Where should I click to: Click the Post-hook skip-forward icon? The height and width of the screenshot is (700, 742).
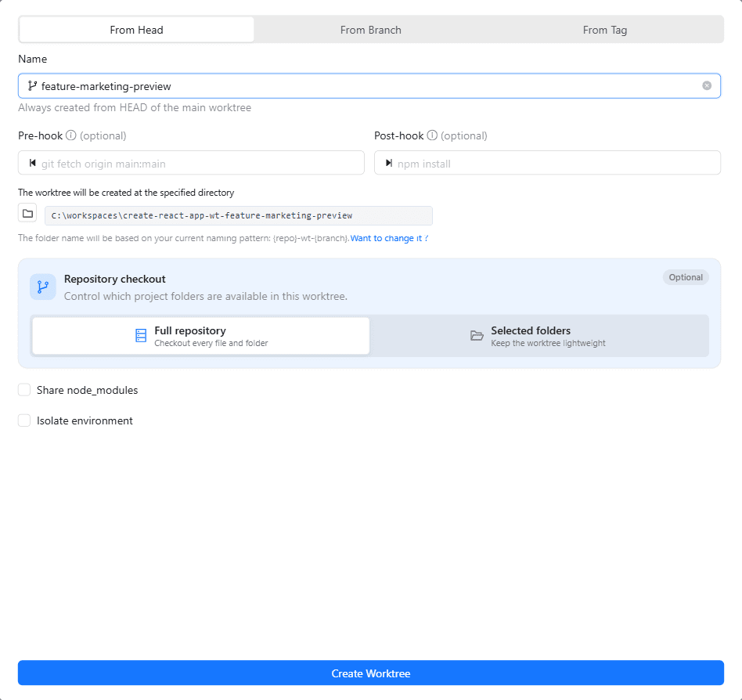388,164
